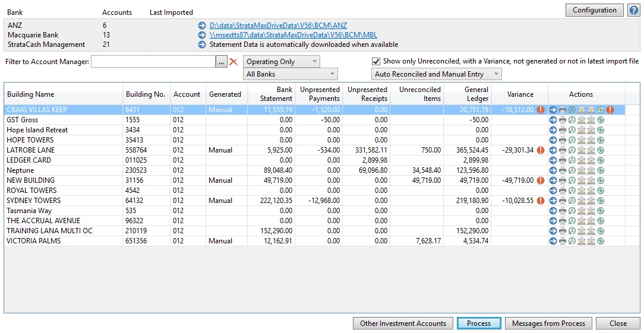Click the blue arrow icon beside Macquarie Bank path
644x333 pixels.
point(201,35)
